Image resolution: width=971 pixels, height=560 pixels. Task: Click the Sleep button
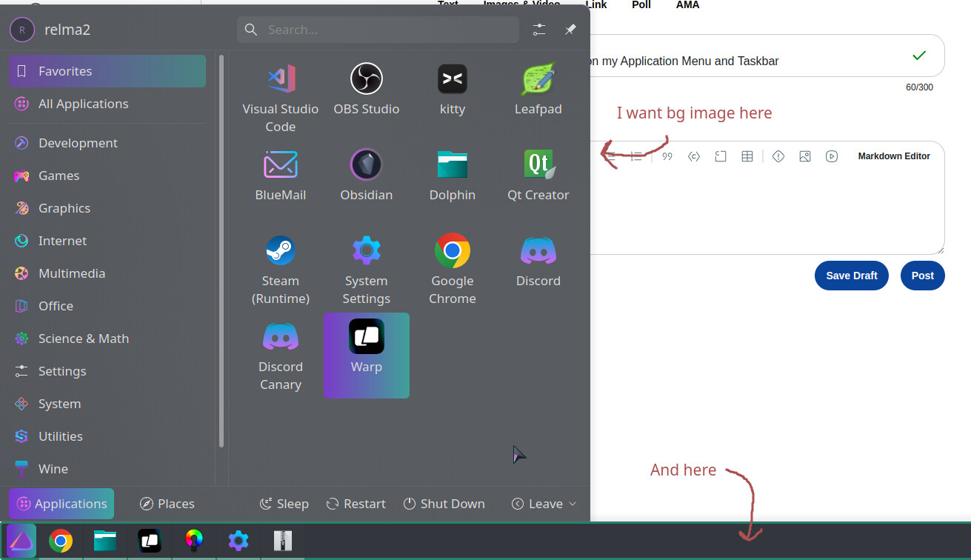pyautogui.click(x=284, y=504)
